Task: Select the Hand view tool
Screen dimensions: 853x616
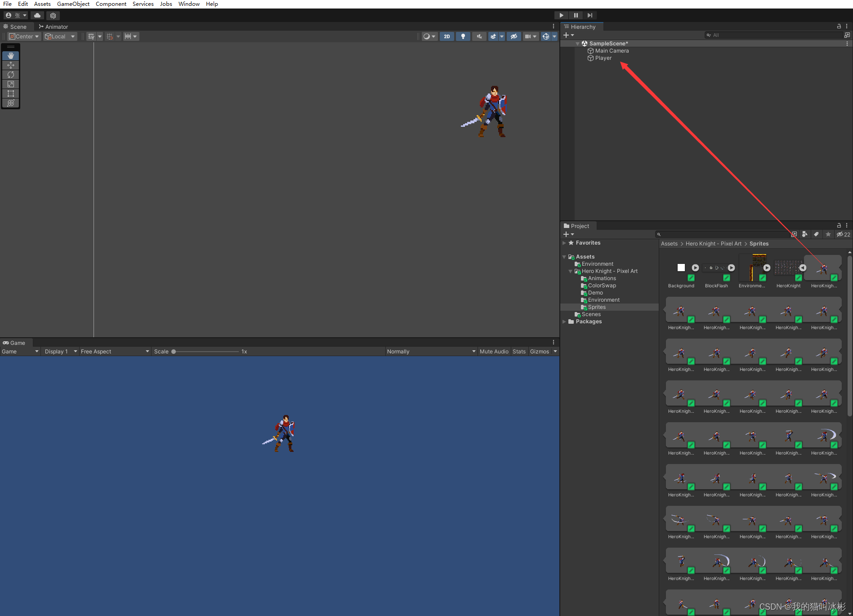Action: click(11, 56)
